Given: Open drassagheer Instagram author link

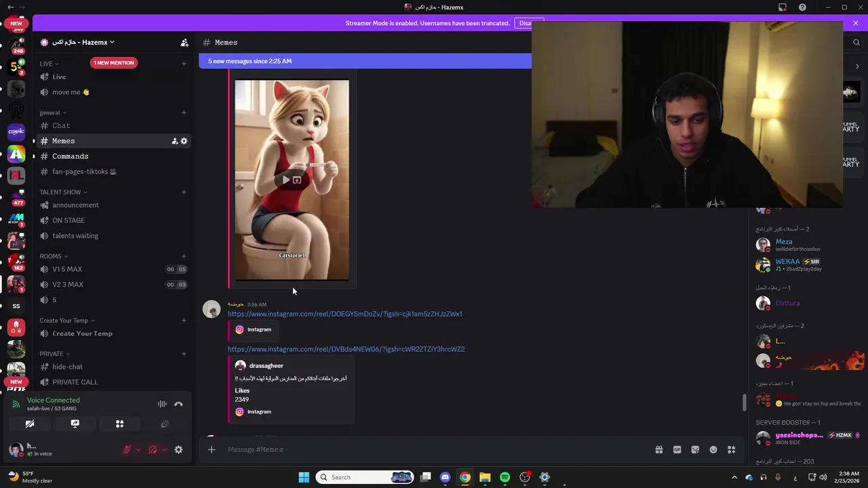Looking at the screenshot, I should coord(266,366).
